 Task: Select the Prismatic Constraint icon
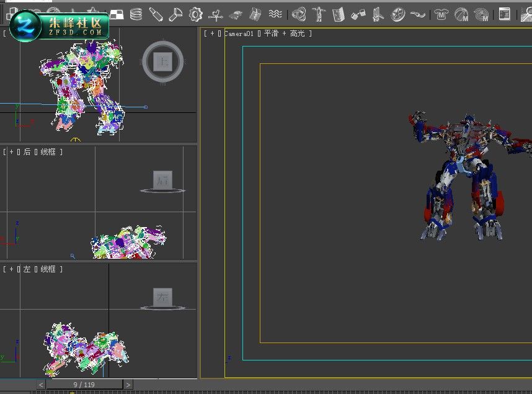[x=378, y=15]
